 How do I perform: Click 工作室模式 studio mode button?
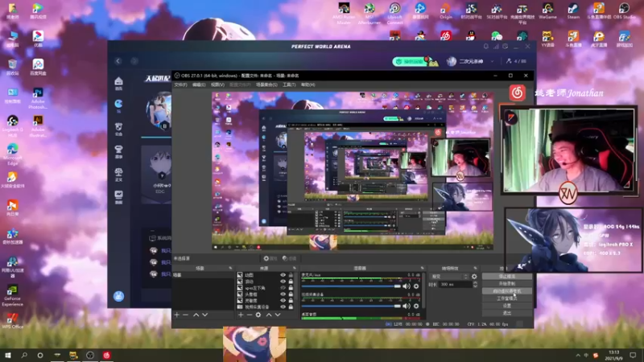(x=507, y=298)
